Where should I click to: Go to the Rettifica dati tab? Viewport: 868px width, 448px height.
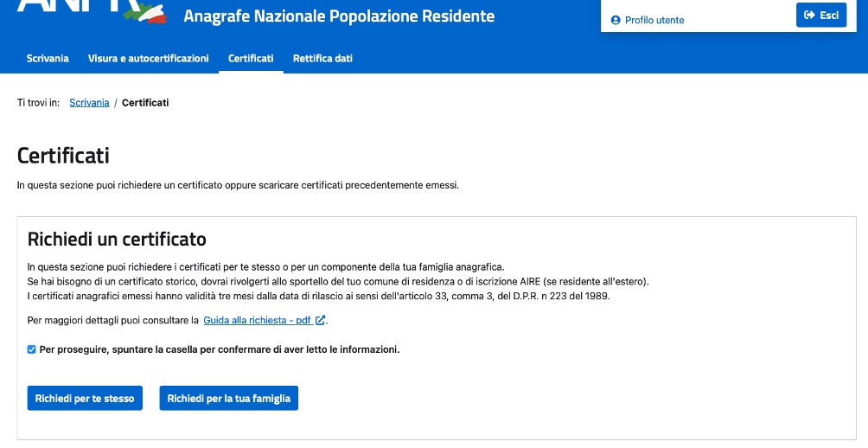pyautogui.click(x=322, y=58)
